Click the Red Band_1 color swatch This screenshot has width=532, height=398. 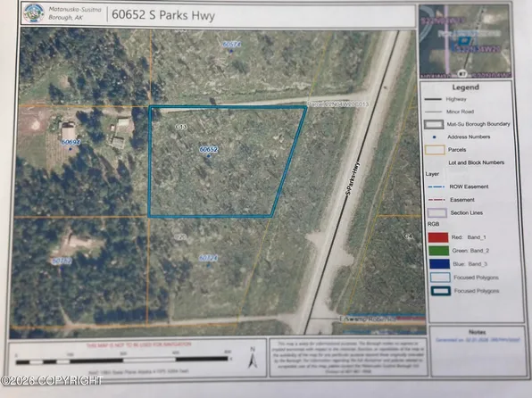(438, 237)
